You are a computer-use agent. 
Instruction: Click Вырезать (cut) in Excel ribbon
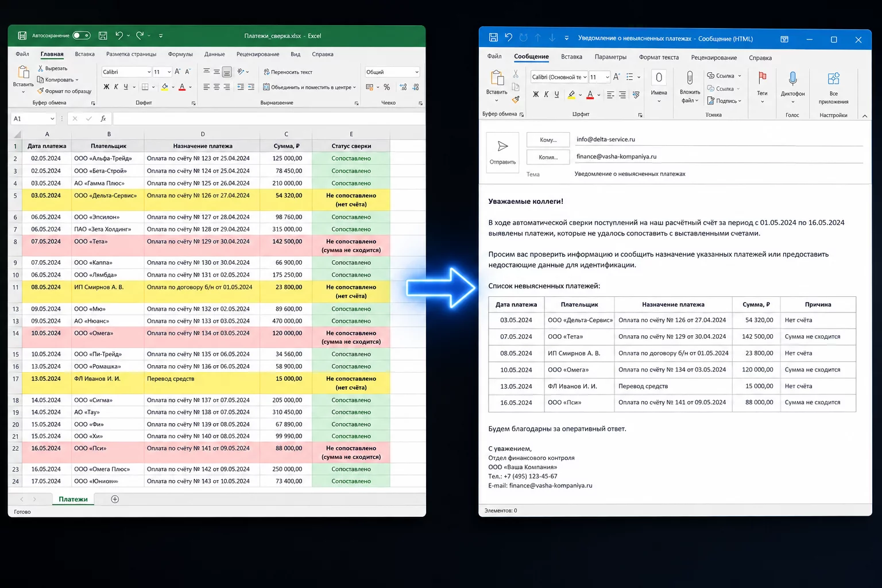click(x=53, y=68)
